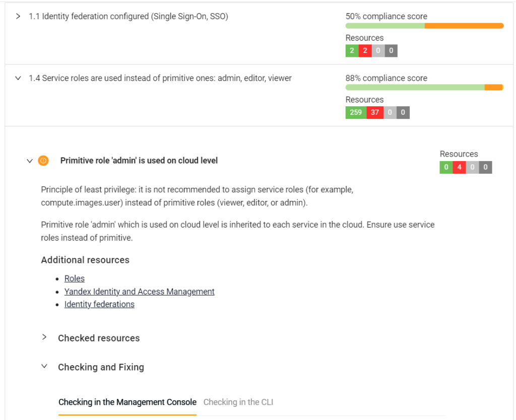Image resolution: width=516 pixels, height=420 pixels.
Task: Click the green 2 resources badge for SSO
Action: (x=352, y=50)
